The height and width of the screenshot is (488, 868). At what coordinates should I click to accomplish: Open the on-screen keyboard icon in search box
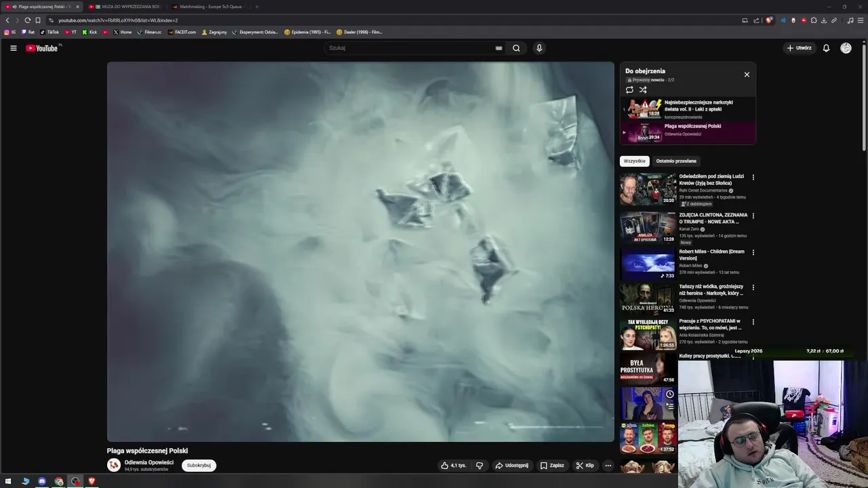(498, 48)
